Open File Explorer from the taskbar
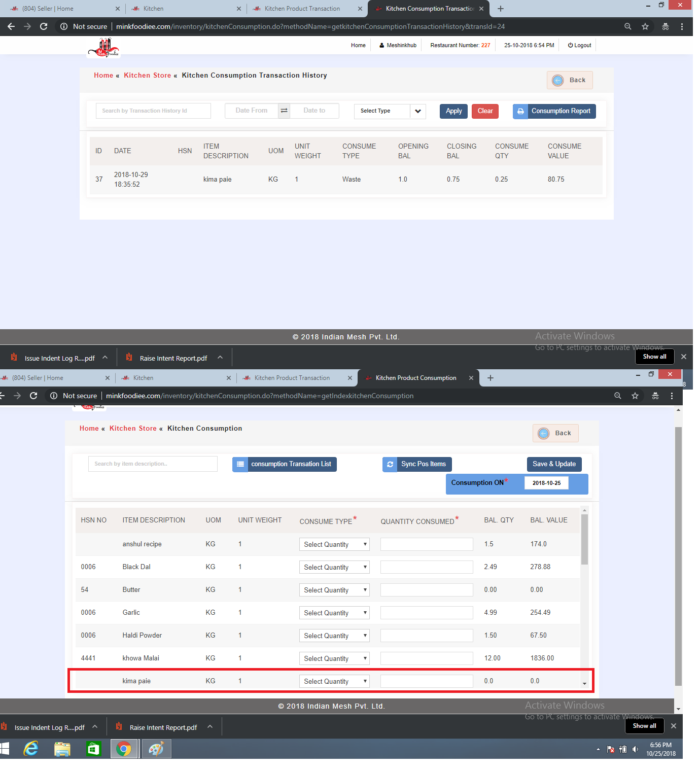 point(62,748)
